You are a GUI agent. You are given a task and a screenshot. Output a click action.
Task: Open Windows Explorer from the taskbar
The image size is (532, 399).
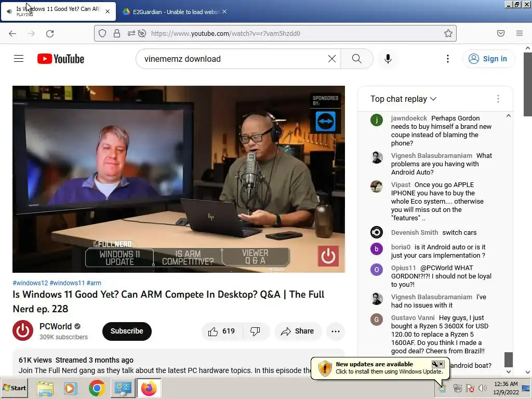click(x=46, y=388)
